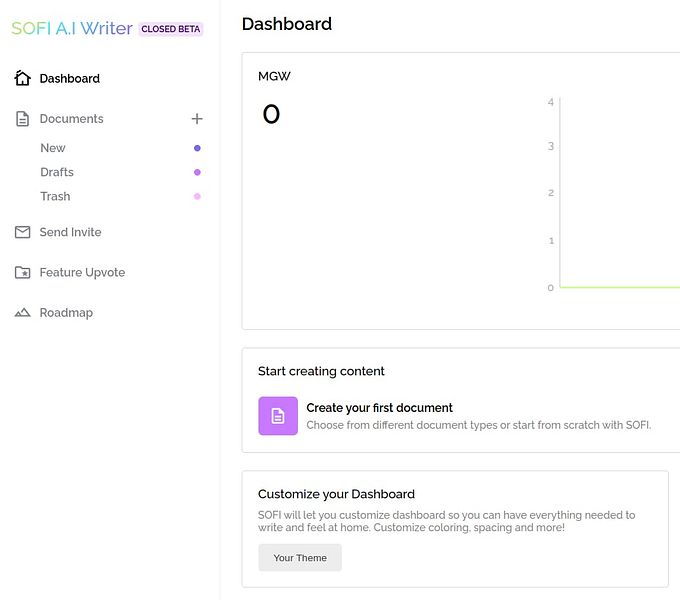This screenshot has width=680, height=600.
Task: Open the Drafts list
Action: coord(57,172)
